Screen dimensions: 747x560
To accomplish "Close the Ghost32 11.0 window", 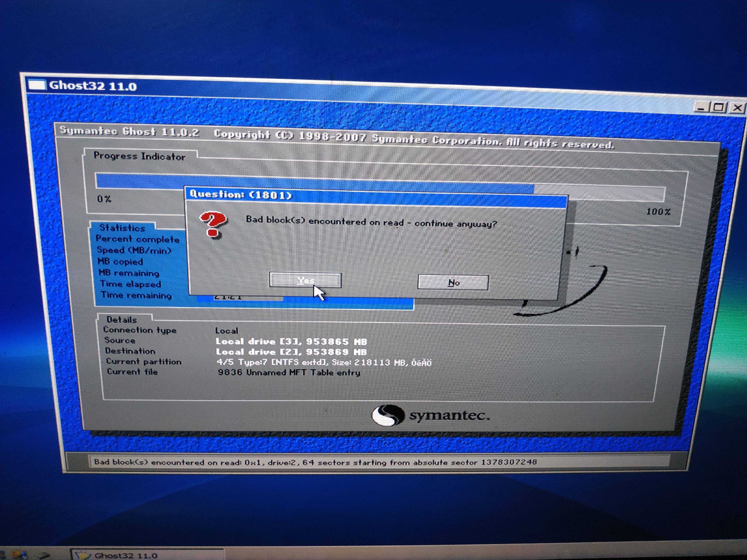I will (x=737, y=108).
